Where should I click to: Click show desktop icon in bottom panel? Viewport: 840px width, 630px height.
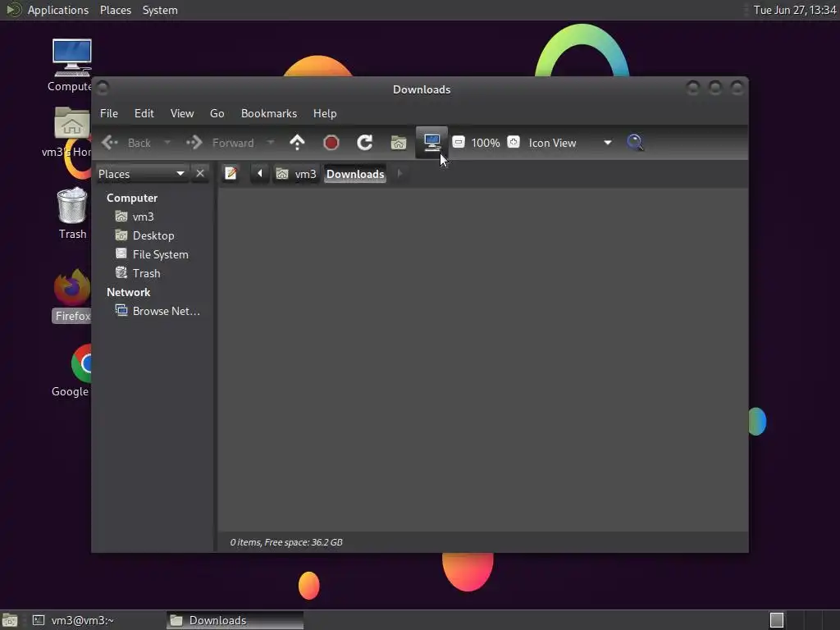point(10,620)
